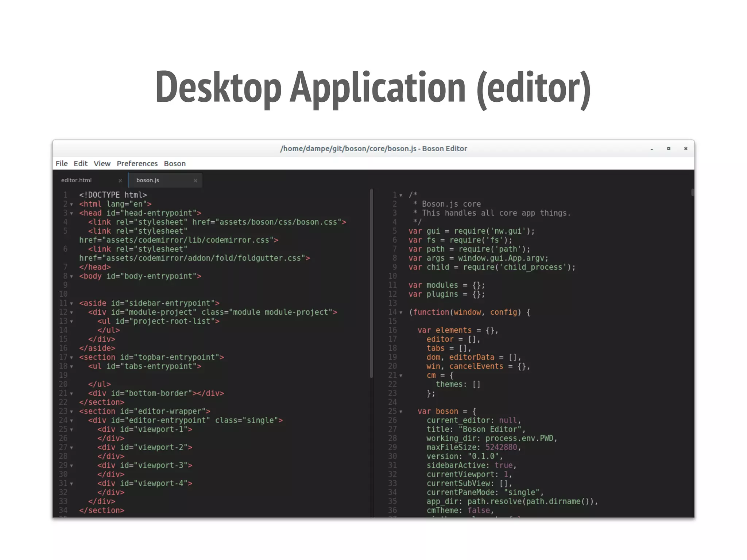
Task: Open the Boson menu
Action: pos(175,163)
